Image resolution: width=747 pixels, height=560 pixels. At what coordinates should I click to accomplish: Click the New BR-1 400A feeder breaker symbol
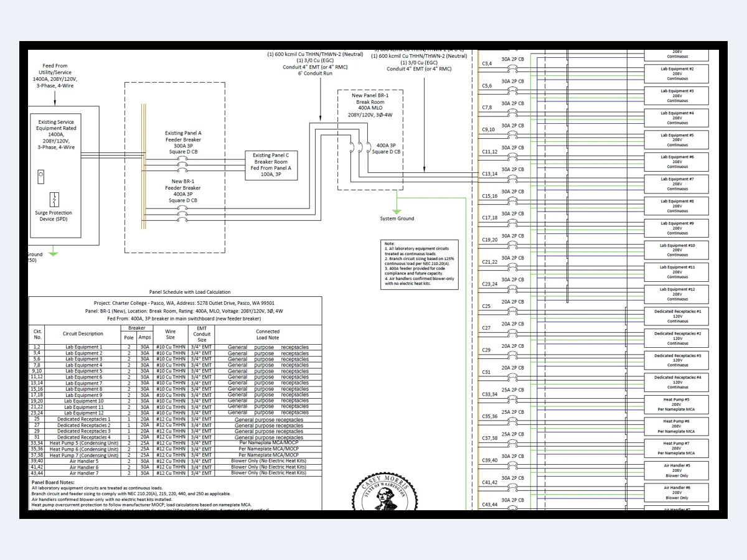(182, 215)
